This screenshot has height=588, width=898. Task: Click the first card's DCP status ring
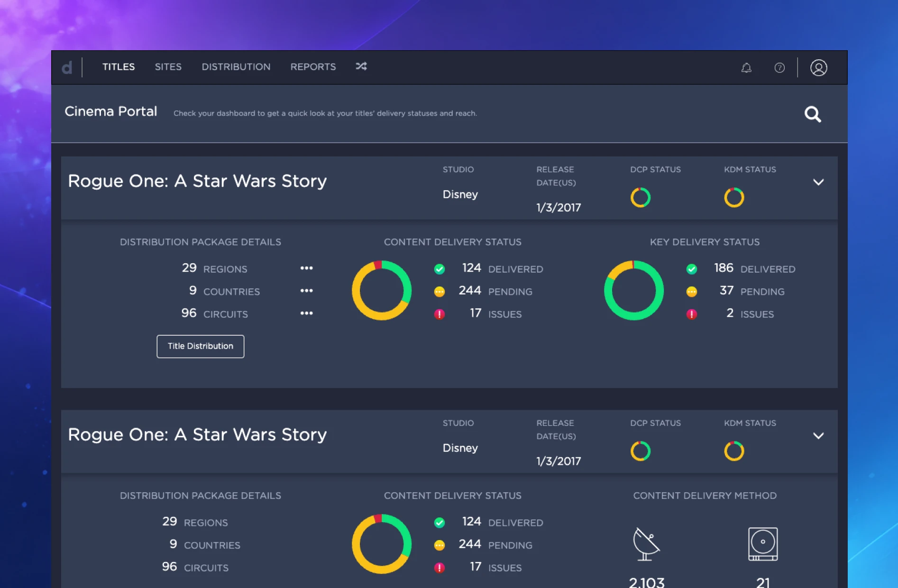click(641, 198)
